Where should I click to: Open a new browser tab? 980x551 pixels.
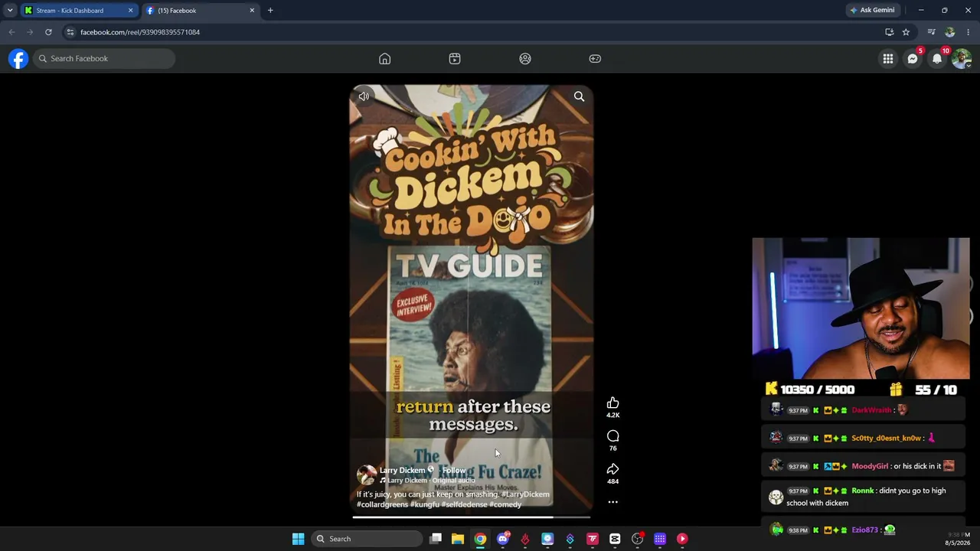pos(270,11)
